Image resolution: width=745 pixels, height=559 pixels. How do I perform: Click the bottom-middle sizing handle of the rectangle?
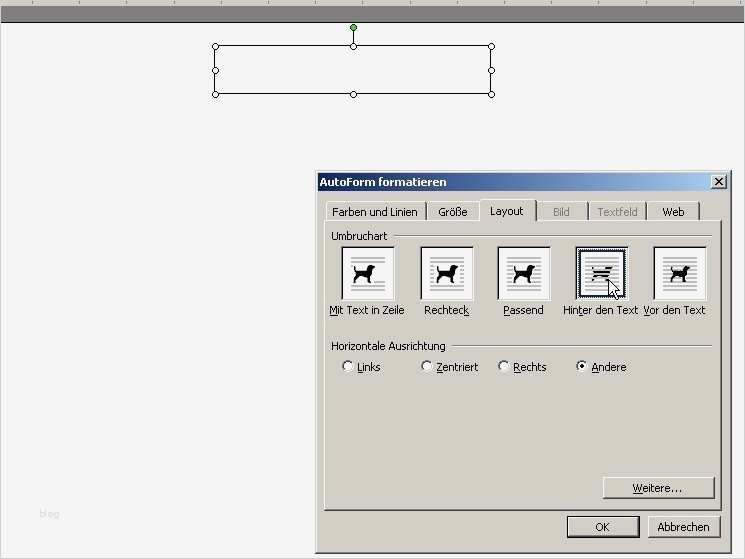click(x=353, y=95)
